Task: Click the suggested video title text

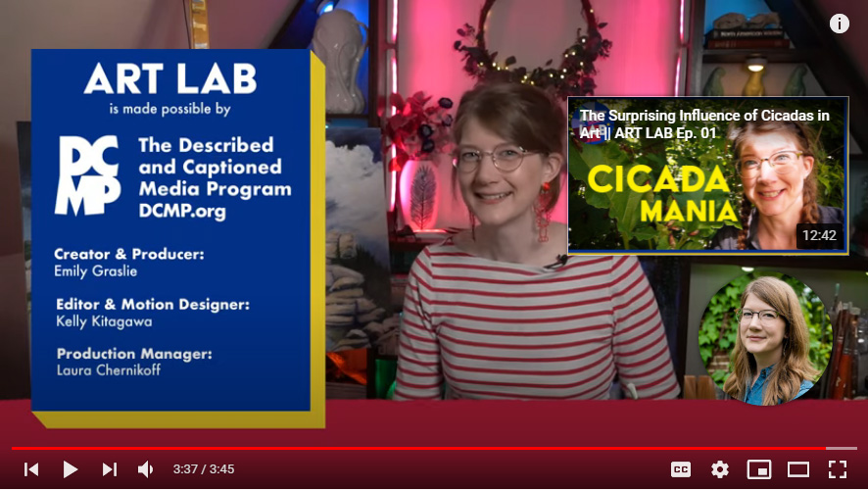Action: click(703, 124)
